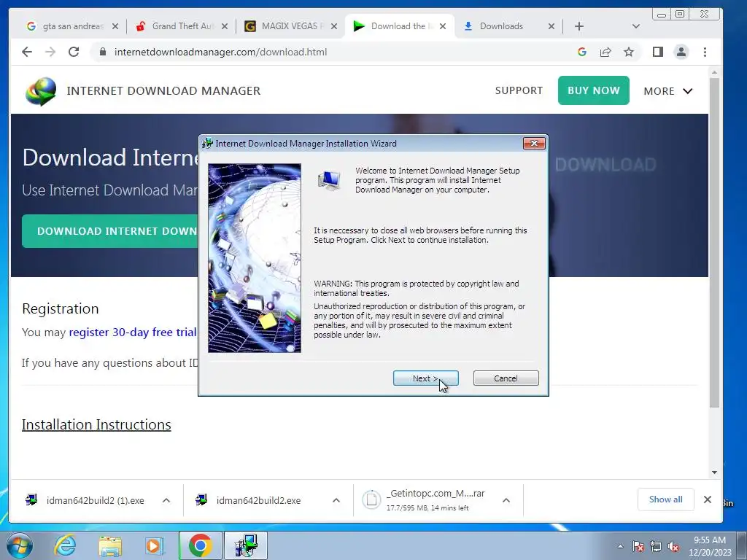Image resolution: width=747 pixels, height=560 pixels.
Task: Open the Chrome profile menu
Action: pyautogui.click(x=681, y=52)
